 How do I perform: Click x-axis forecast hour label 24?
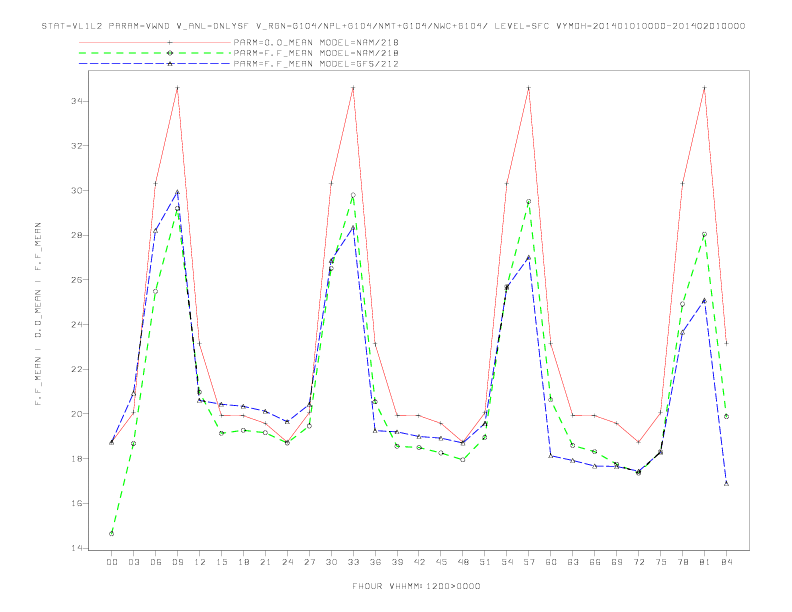click(287, 562)
